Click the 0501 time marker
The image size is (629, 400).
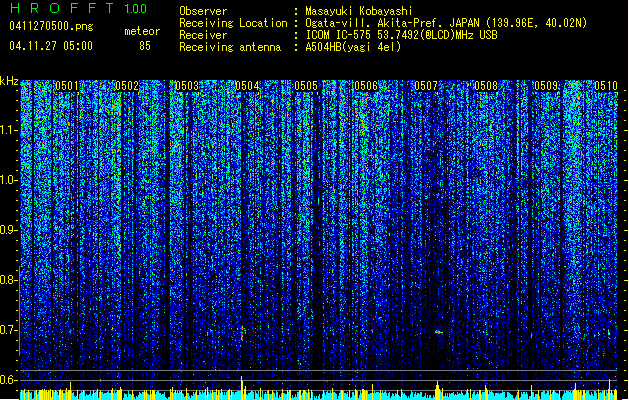click(67, 86)
